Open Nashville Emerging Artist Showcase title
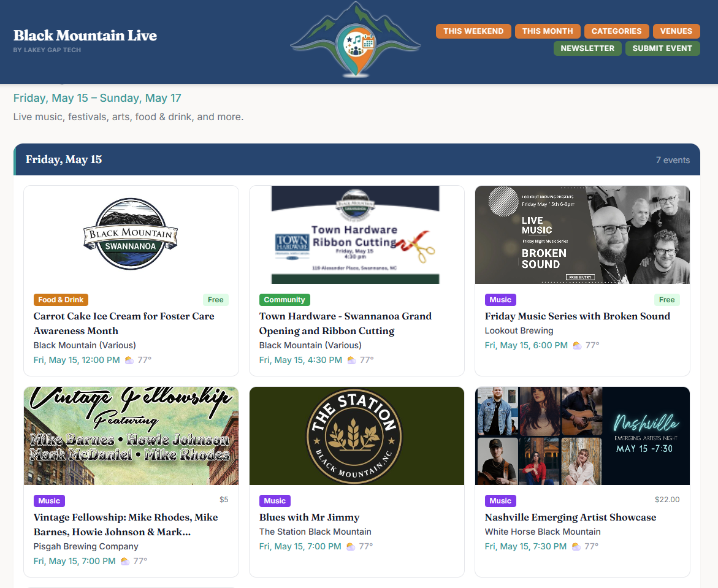718x588 pixels. click(571, 517)
